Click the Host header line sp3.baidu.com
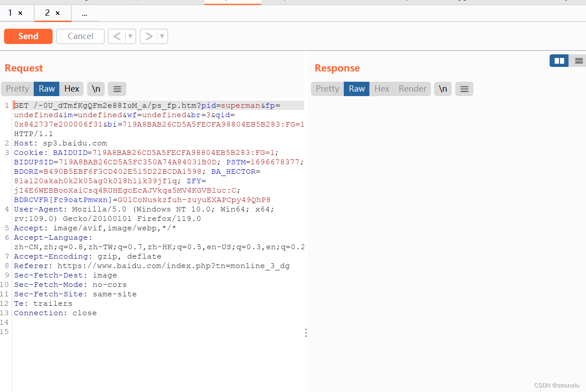The width and height of the screenshot is (586, 392). pos(61,143)
